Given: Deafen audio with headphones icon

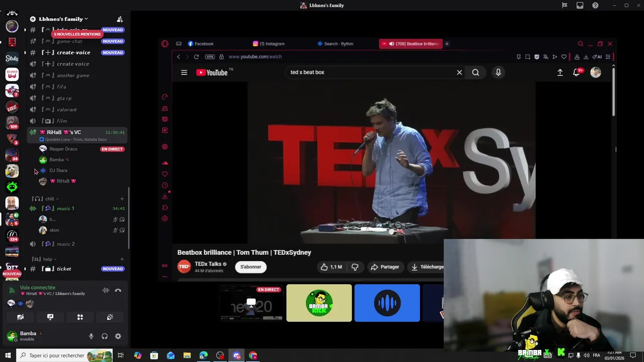Looking at the screenshot, I should point(105,336).
